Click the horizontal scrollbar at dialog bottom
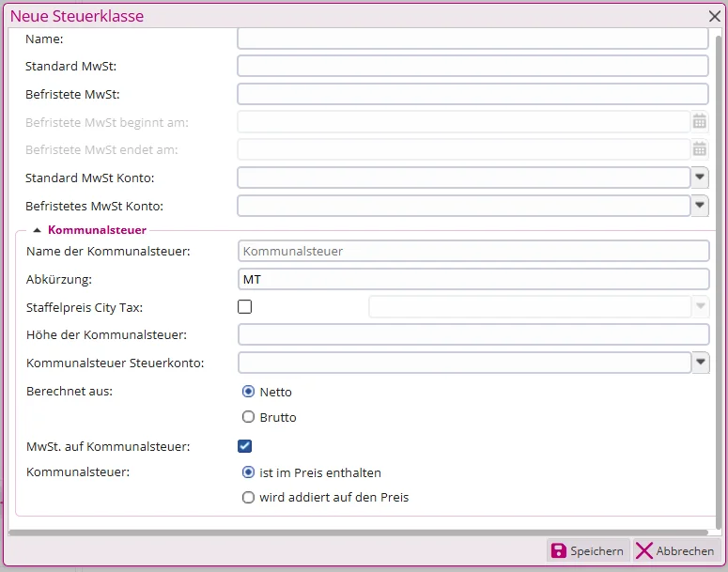Screen dimensions: 728x572 coord(358,533)
